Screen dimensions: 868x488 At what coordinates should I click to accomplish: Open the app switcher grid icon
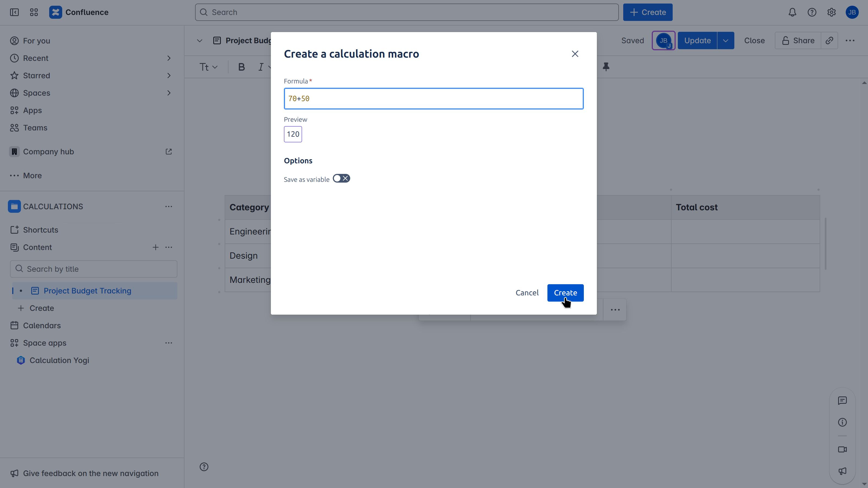tap(34, 12)
